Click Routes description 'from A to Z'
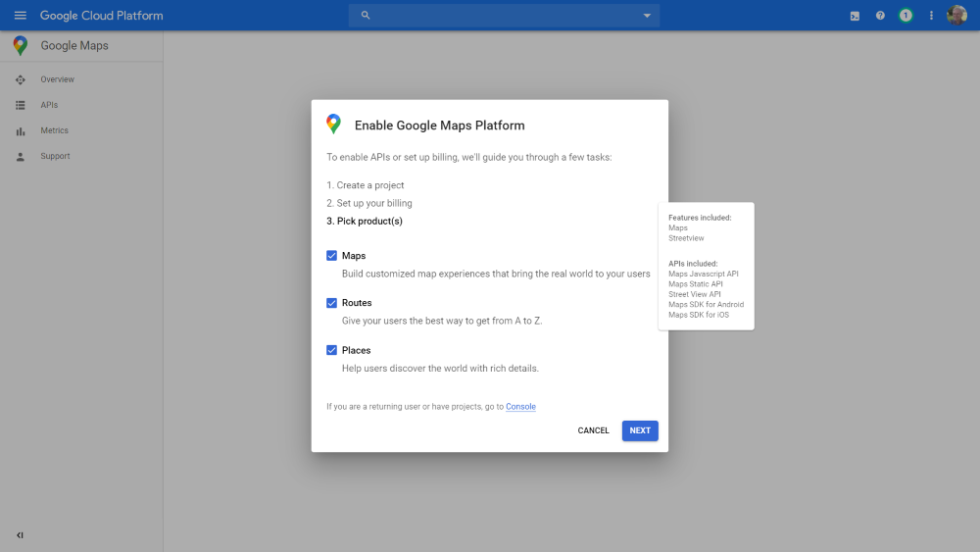980x552 pixels. 442,321
